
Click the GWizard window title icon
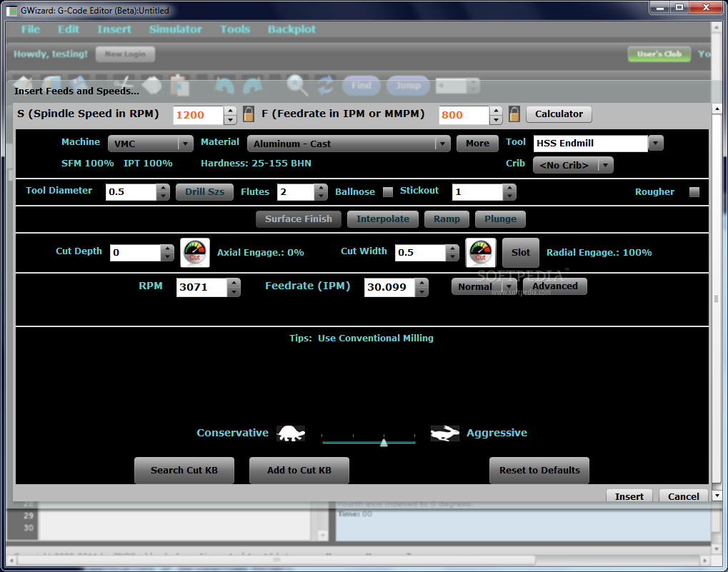[11, 10]
